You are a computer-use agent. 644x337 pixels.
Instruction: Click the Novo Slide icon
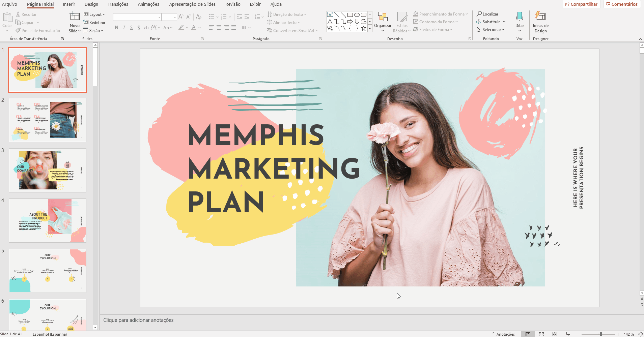click(75, 17)
